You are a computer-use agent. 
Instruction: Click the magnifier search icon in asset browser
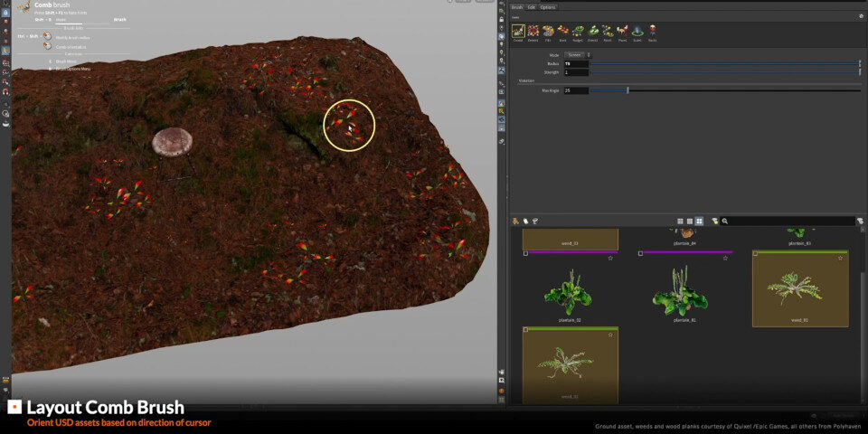point(725,221)
